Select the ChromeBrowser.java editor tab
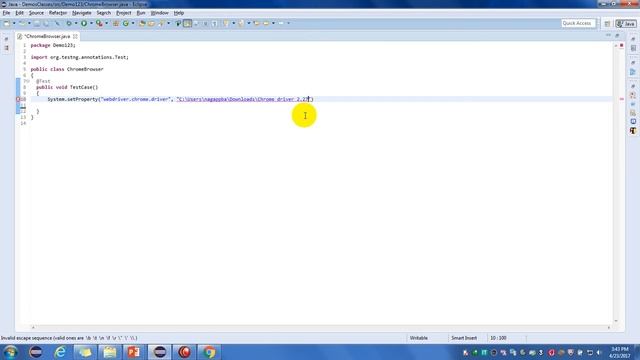Screen dimensions: 640x360 (x=47, y=36)
